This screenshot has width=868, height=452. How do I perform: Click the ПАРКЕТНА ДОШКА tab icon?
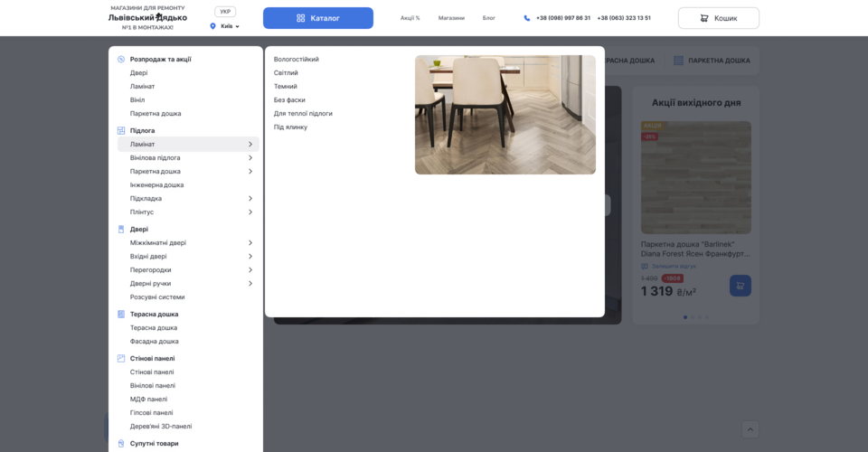click(678, 61)
